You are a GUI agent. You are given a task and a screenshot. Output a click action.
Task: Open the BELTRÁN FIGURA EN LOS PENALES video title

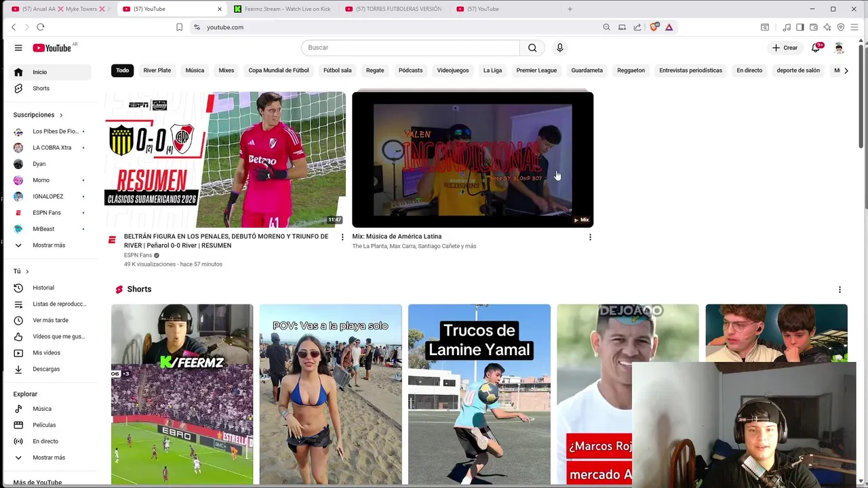point(226,241)
